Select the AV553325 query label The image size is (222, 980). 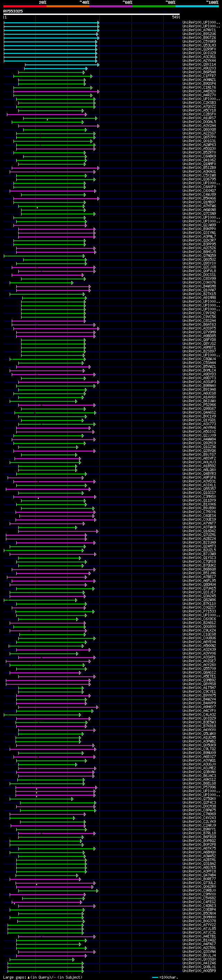click(x=13, y=11)
